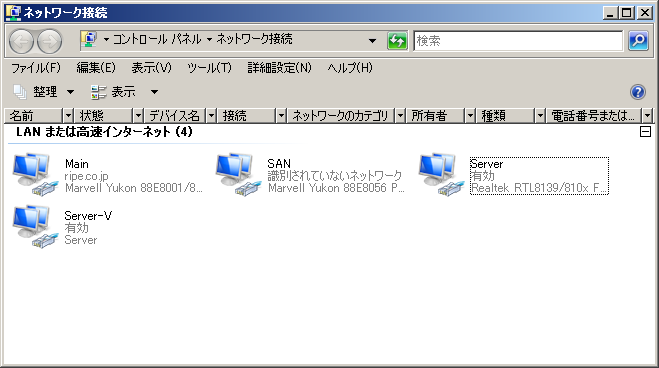Screen dimensions: 659x368
Task: Click the search magnifier button
Action: coord(638,41)
